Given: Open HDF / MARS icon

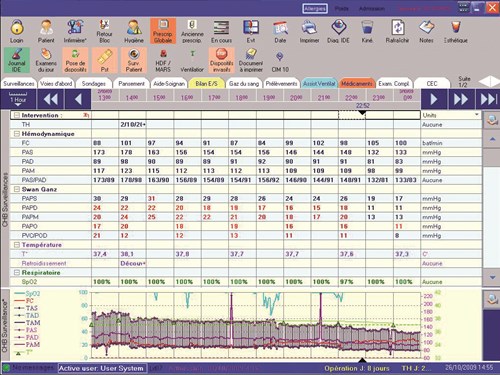Looking at the screenshot, I should click(163, 60).
